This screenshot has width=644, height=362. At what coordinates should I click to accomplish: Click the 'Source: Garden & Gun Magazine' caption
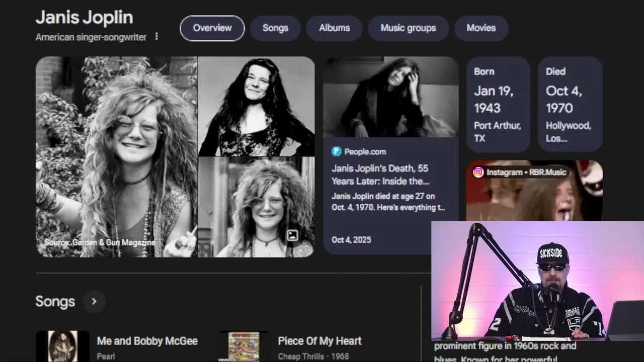click(100, 242)
